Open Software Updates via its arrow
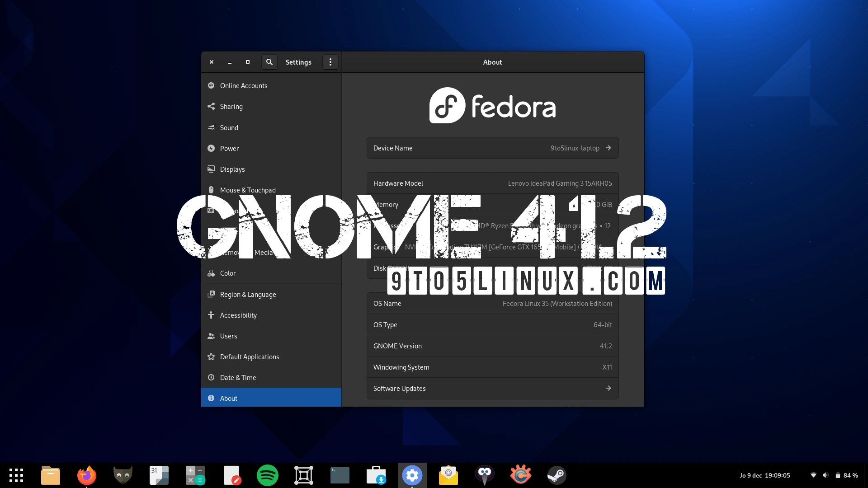Screen dimensions: 868x488 (608, 388)
